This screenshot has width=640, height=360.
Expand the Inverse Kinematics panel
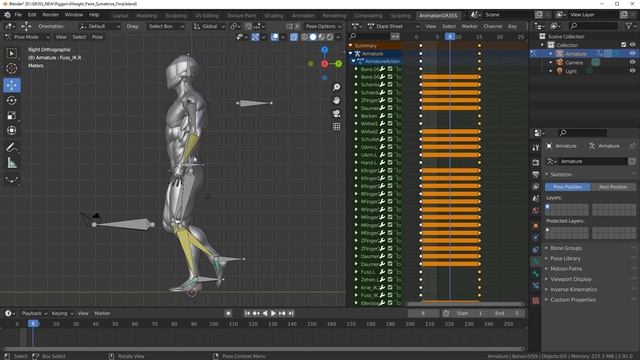point(573,289)
